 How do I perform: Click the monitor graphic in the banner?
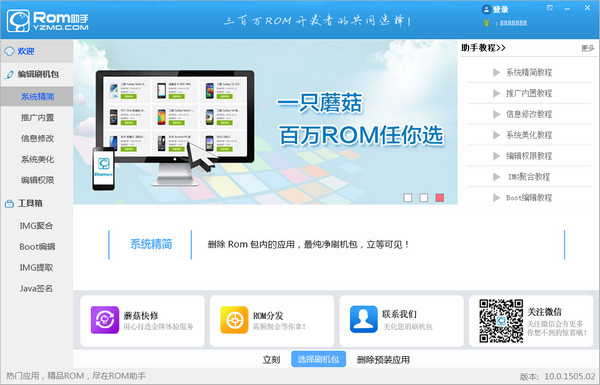click(175, 128)
